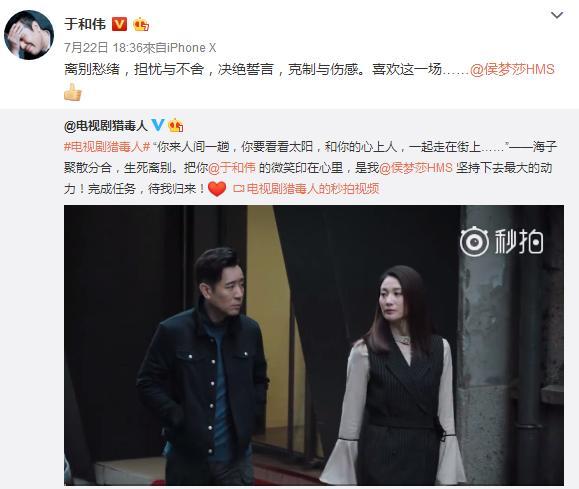Click the red heart emoji in the repost
Viewport: 579px width, 489px height.
[217, 189]
